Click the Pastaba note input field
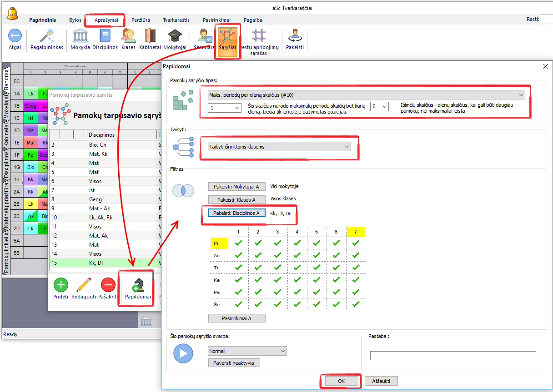Screen dimensions: 553x392 (453, 356)
